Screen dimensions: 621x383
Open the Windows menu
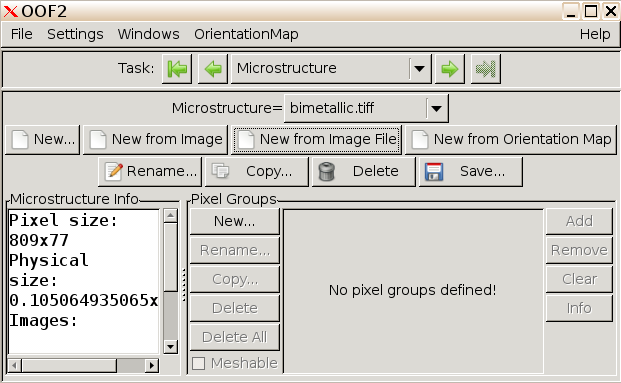point(149,34)
